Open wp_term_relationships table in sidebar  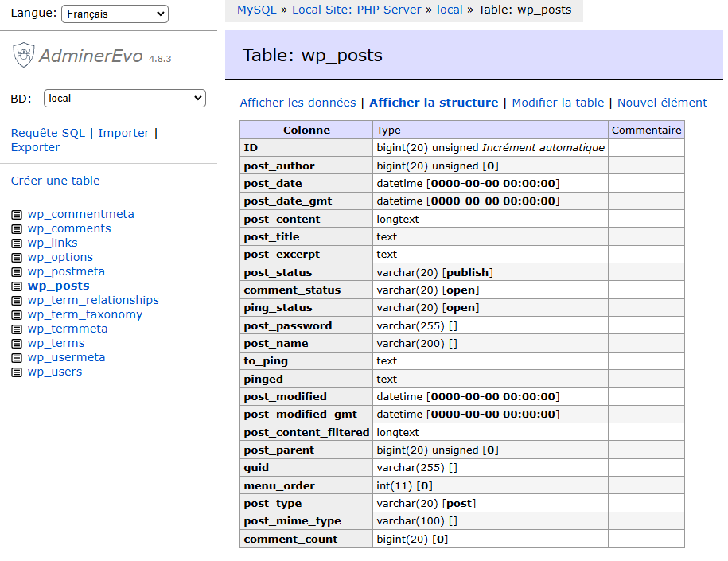(93, 300)
